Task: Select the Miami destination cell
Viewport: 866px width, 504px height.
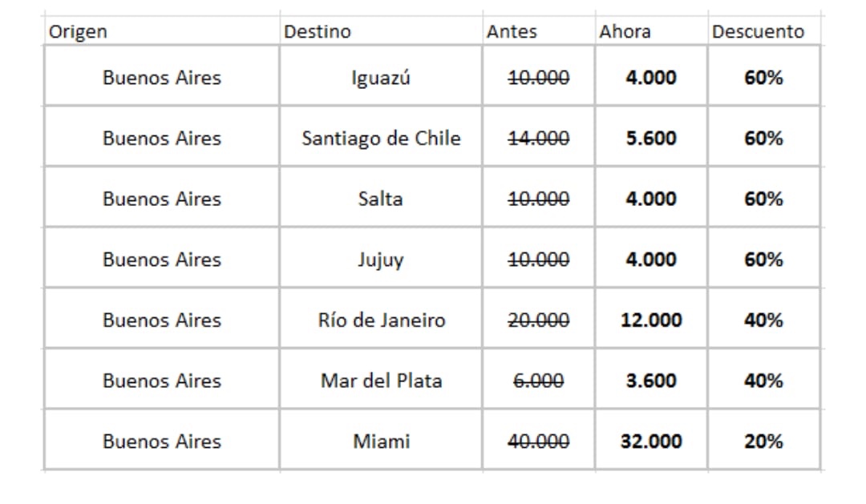Action: (x=381, y=440)
